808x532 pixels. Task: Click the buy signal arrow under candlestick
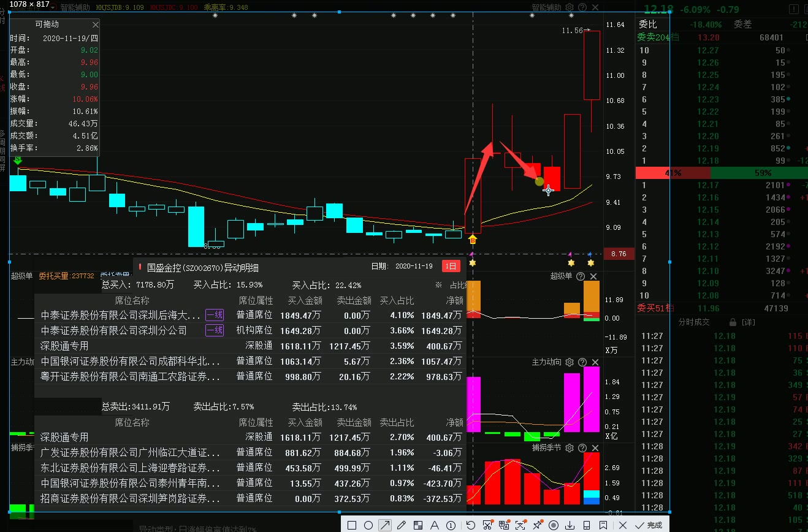(473, 238)
